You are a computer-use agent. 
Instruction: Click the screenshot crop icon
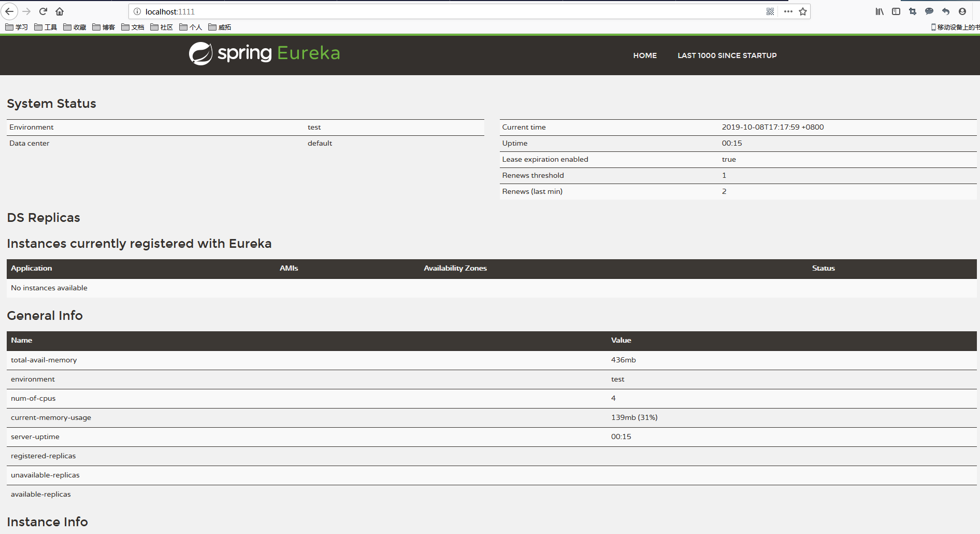point(913,11)
